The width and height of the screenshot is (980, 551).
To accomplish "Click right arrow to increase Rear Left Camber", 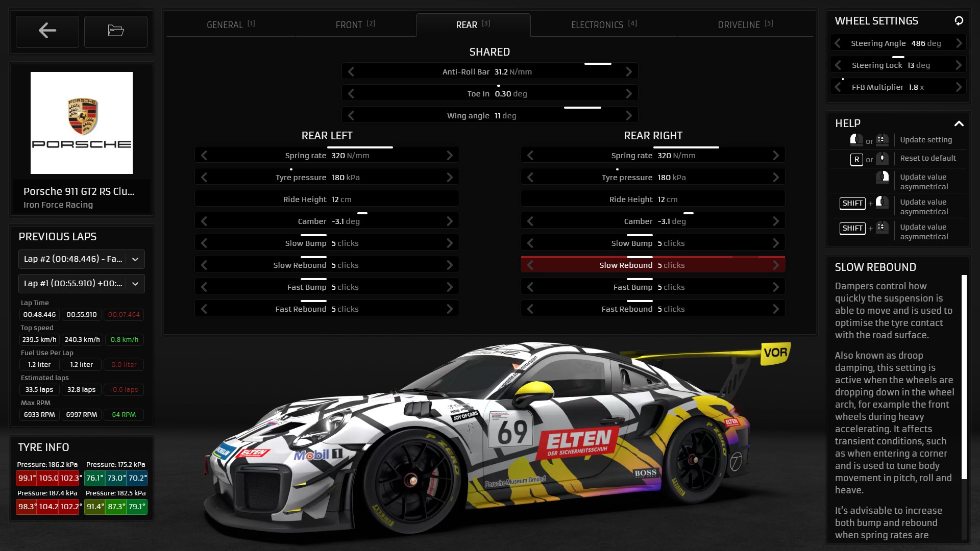I will point(449,221).
